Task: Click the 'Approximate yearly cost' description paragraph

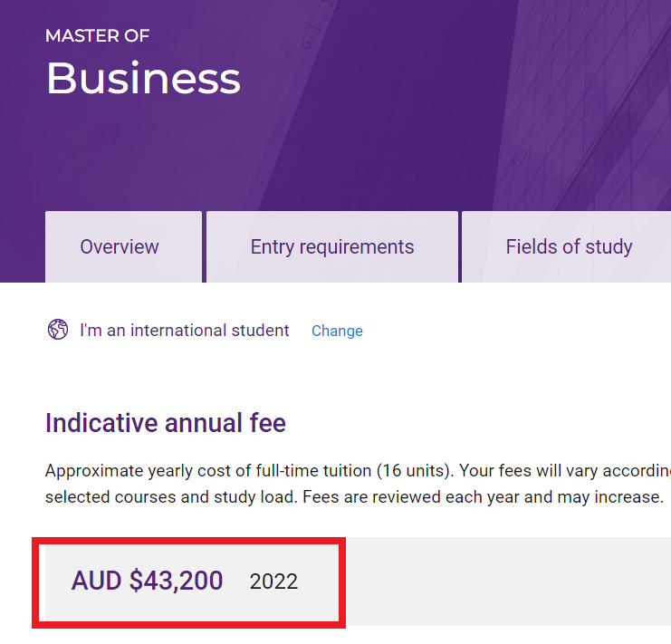Action: [358, 484]
